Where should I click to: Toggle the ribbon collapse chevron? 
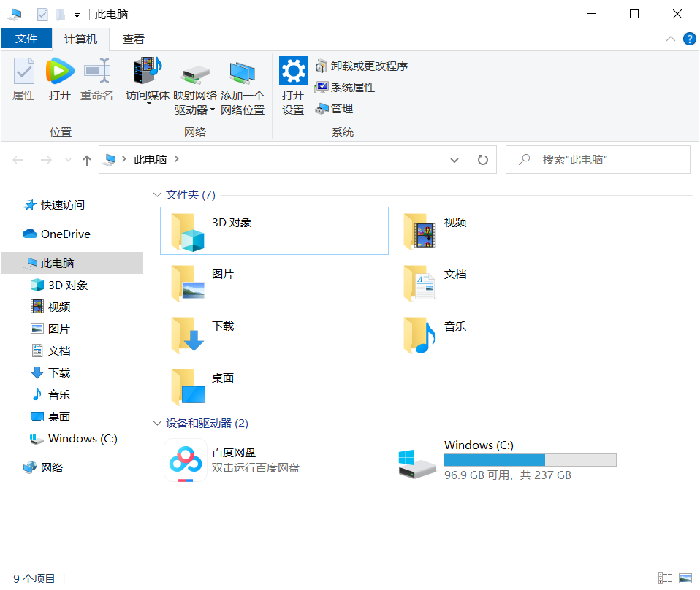670,39
